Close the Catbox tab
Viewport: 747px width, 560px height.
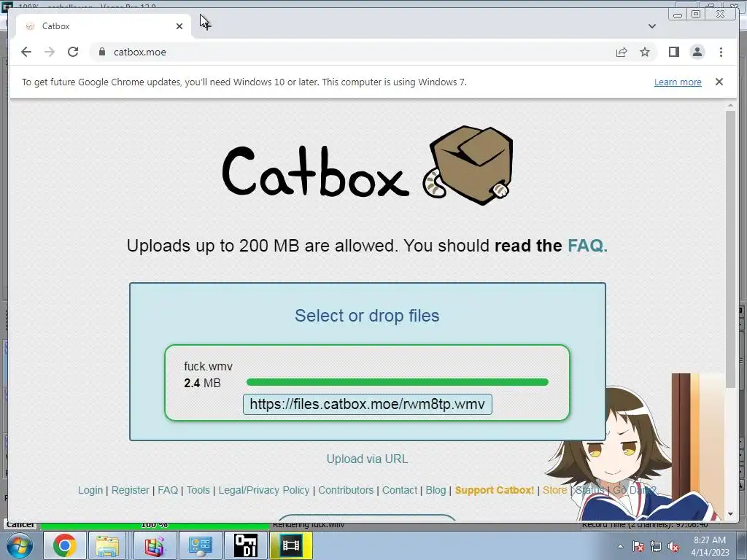[x=179, y=26]
